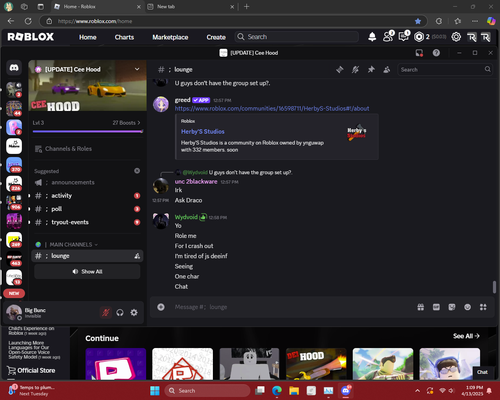This screenshot has width=500, height=400.
Task: Open the Windows Start menu
Action: 155,391
